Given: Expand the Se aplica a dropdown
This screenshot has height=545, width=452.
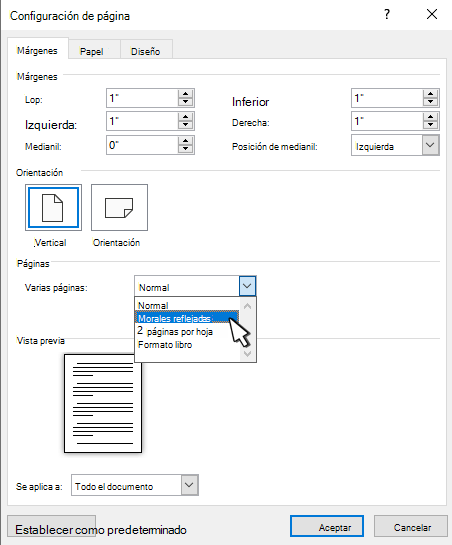Looking at the screenshot, I should tap(189, 485).
